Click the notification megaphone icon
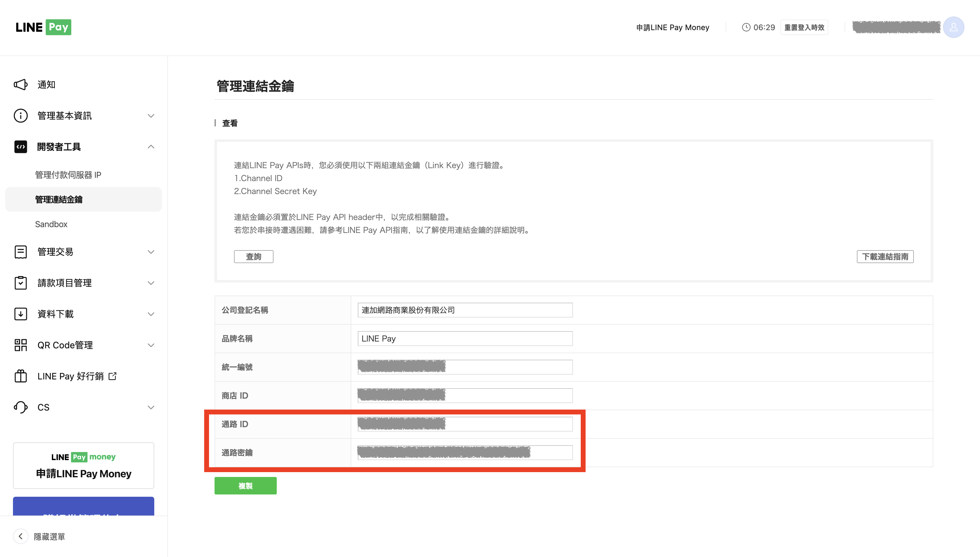The width and height of the screenshot is (980, 557). tap(21, 85)
